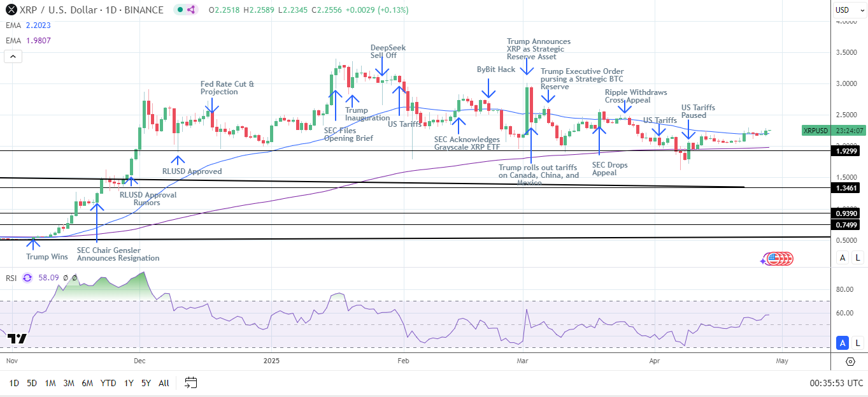Click the RSI refresh icon in the indicator legend
This screenshot has height=397, width=868.
27,278
